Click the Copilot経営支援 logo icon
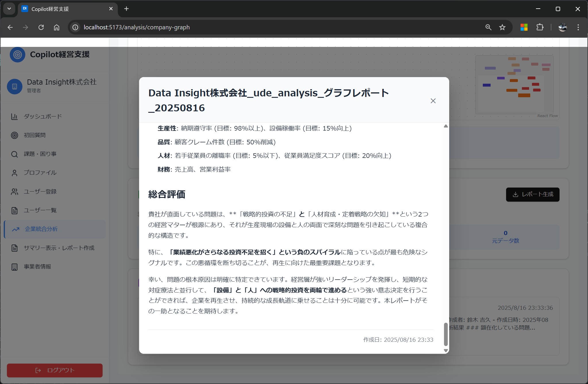 (18, 54)
